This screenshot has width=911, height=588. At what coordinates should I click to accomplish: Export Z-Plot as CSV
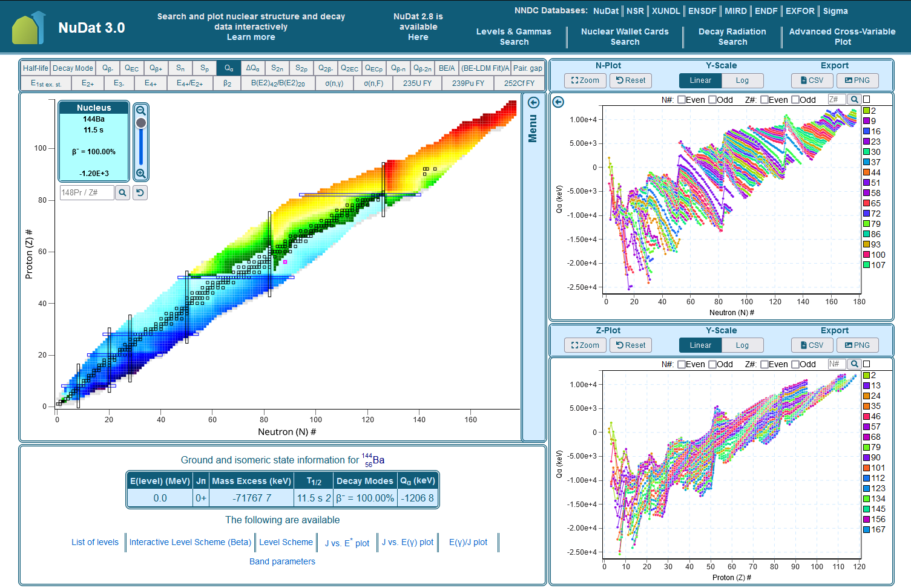tap(812, 345)
